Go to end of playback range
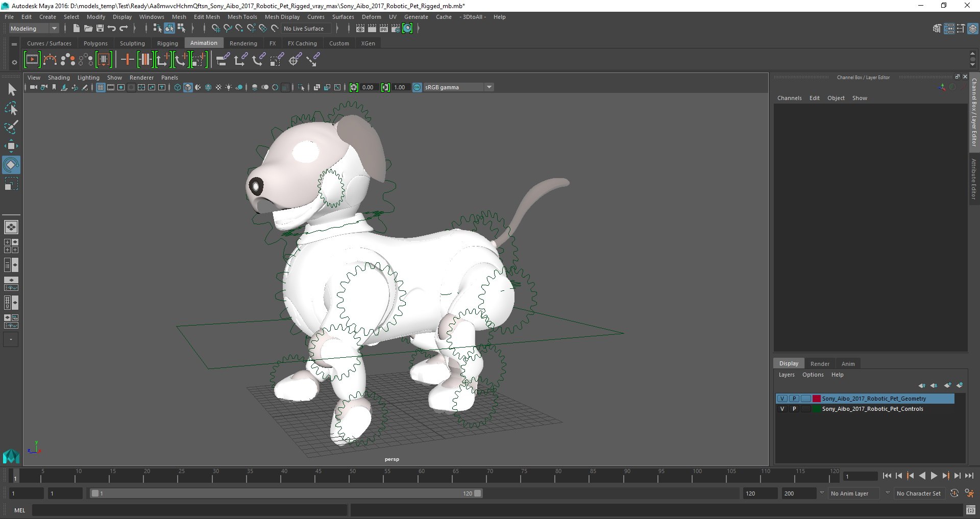Viewport: 980px width, 519px height. tap(969, 476)
